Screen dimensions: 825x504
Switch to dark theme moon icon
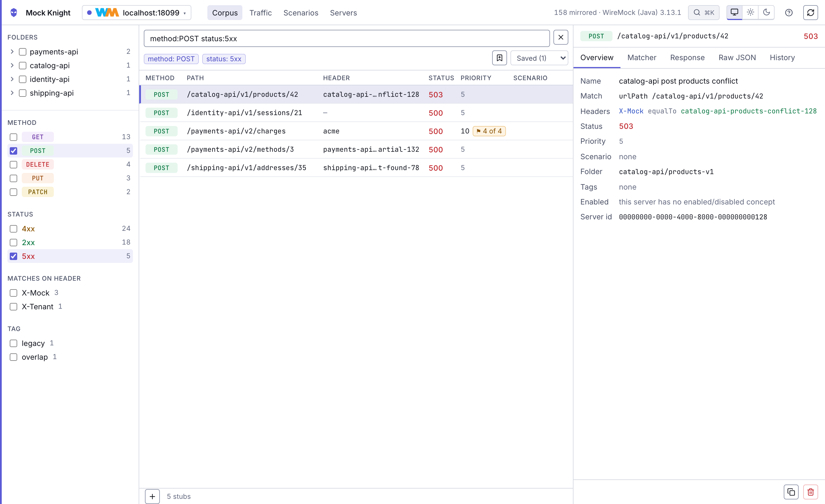(766, 13)
